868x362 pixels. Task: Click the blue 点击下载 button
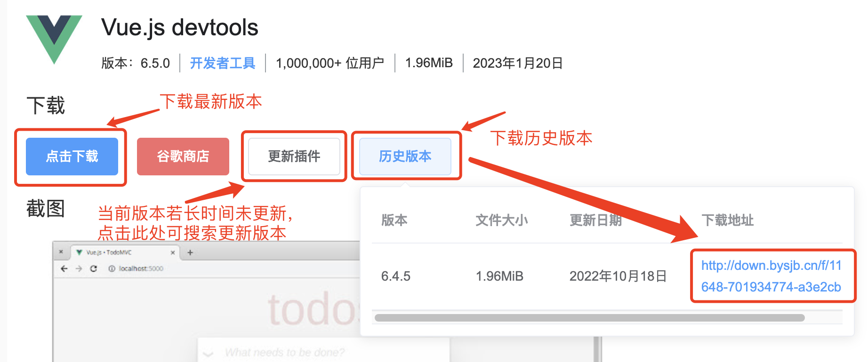[72, 156]
